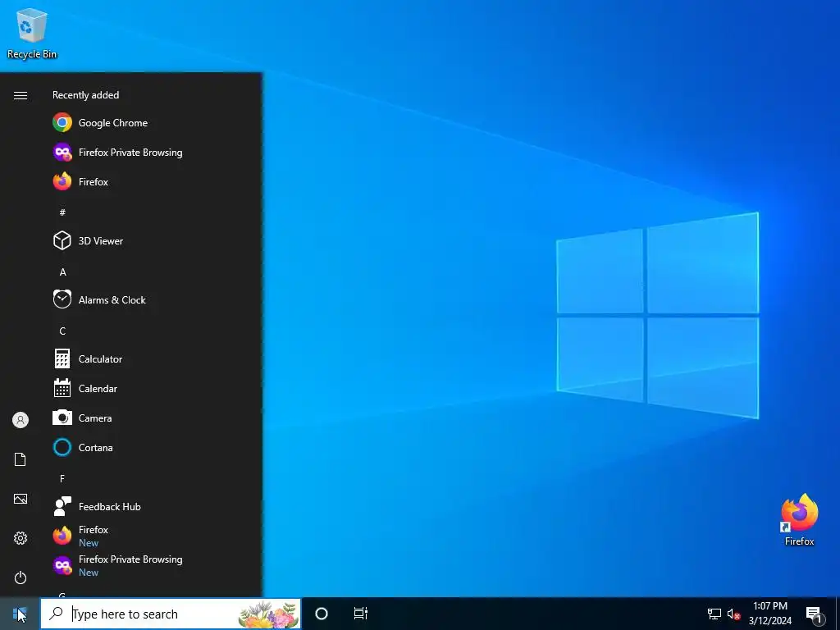Open Documents from the Start sidebar
The height and width of the screenshot is (630, 840).
coord(21,459)
